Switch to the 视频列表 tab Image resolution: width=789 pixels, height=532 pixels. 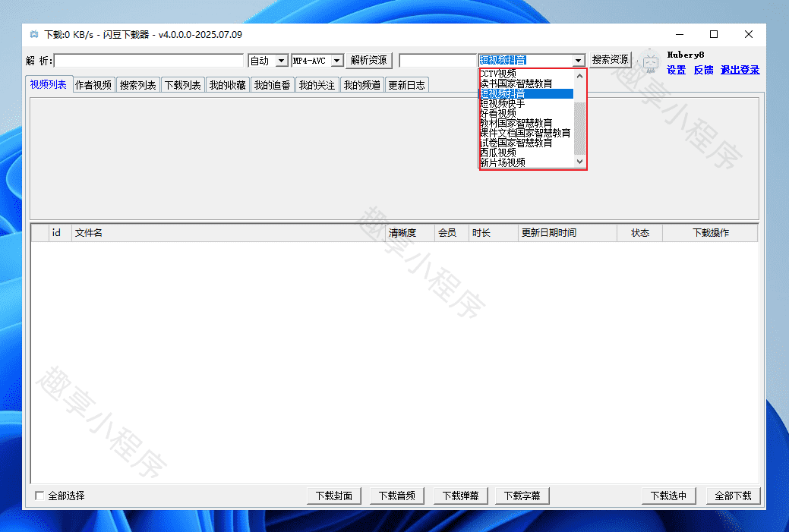tap(49, 84)
